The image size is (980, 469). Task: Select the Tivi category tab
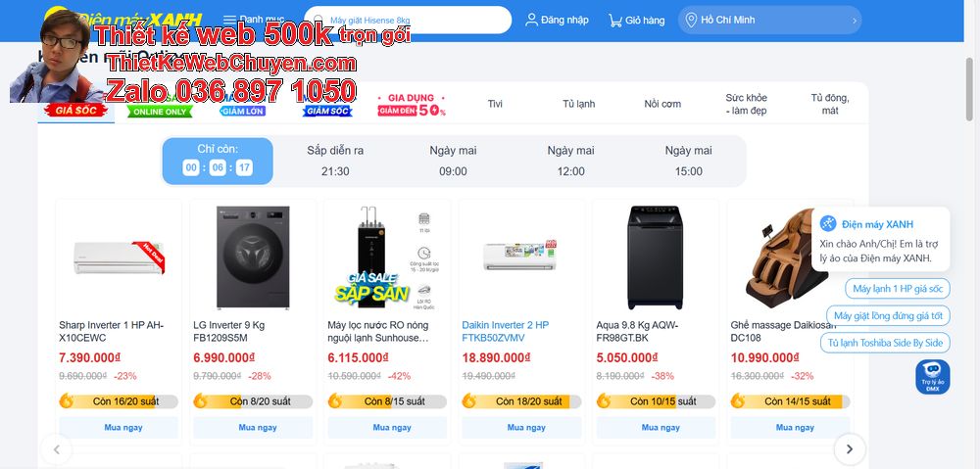495,104
